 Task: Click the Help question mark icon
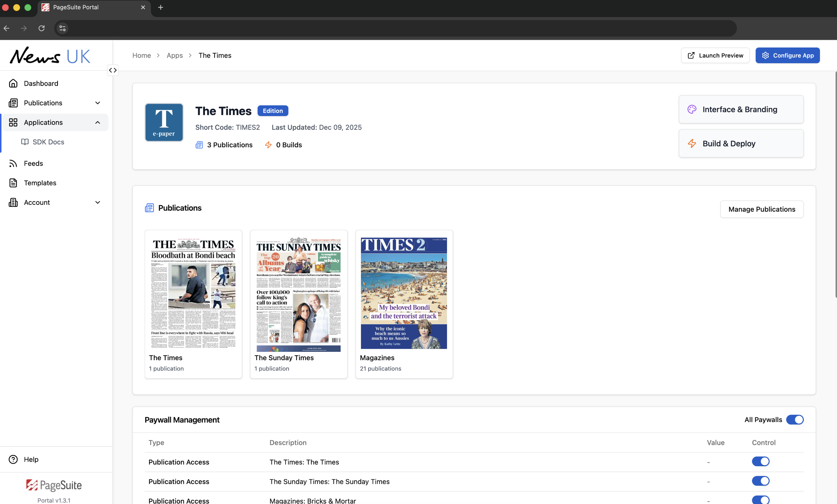pos(13,459)
